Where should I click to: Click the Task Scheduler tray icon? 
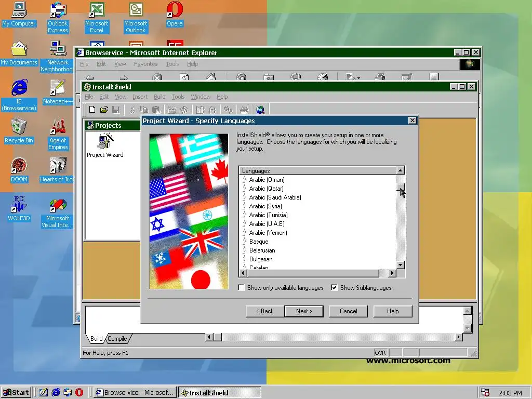(485, 393)
